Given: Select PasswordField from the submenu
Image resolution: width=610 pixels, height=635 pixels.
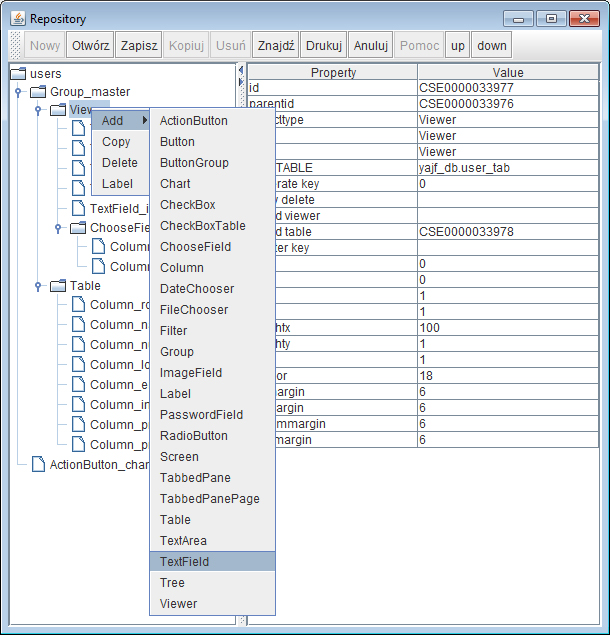Looking at the screenshot, I should (213, 415).
